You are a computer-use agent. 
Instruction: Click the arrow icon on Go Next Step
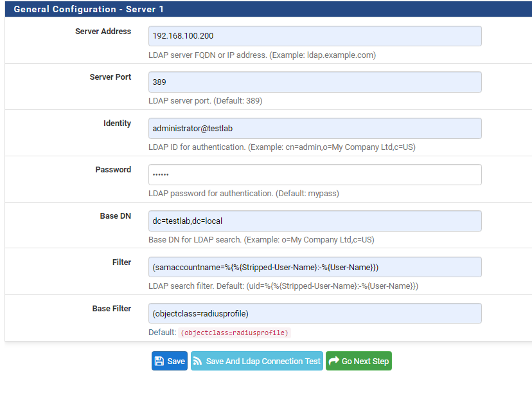[x=334, y=360]
